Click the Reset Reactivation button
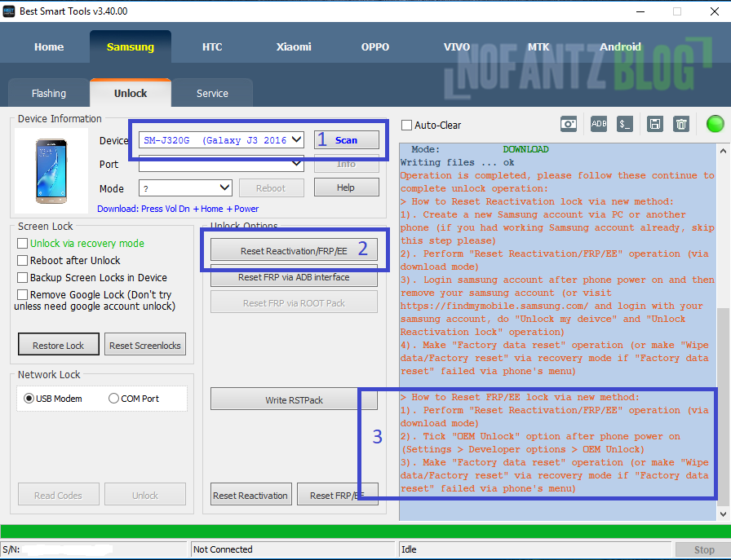731x560 pixels. [250, 496]
